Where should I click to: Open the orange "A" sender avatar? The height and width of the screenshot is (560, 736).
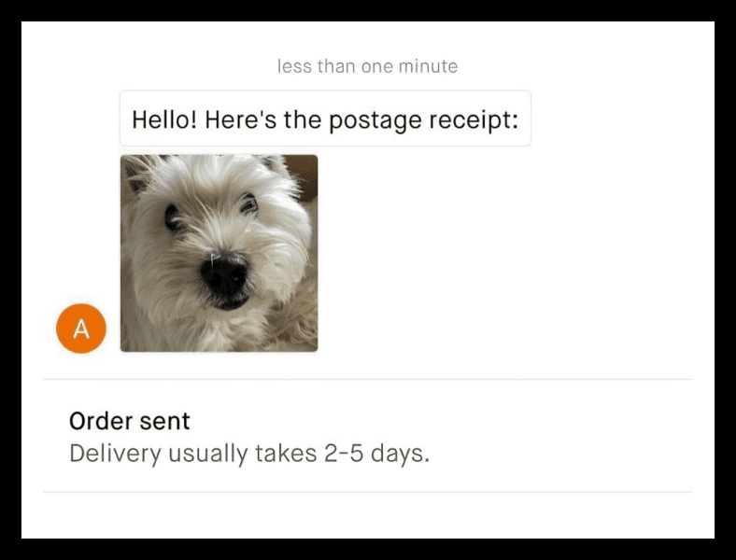coord(81,329)
